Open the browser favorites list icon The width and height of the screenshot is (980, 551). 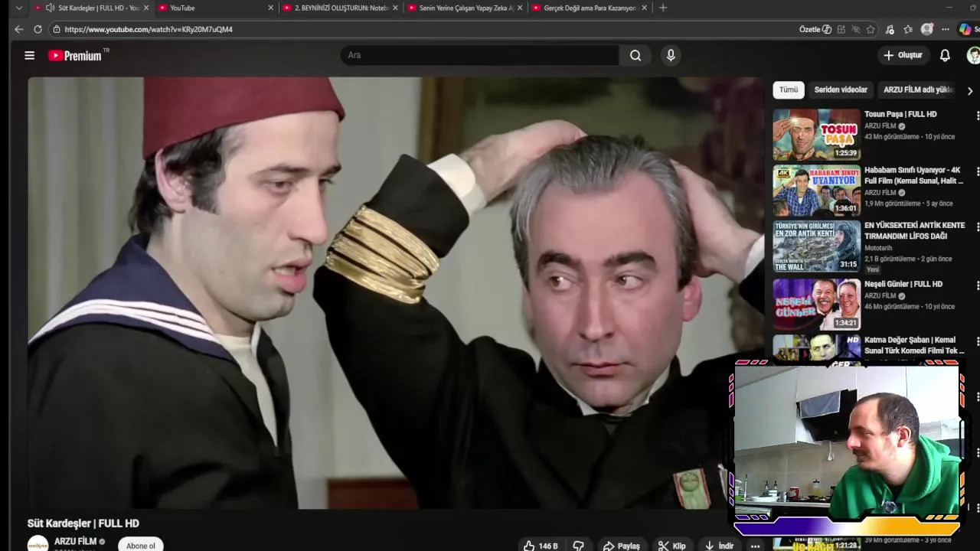tap(908, 29)
